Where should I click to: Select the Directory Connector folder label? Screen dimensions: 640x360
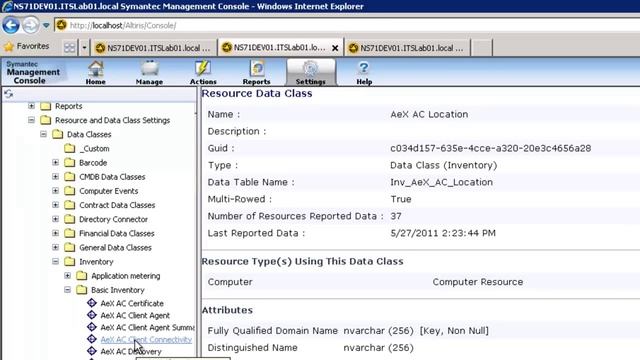click(113, 219)
